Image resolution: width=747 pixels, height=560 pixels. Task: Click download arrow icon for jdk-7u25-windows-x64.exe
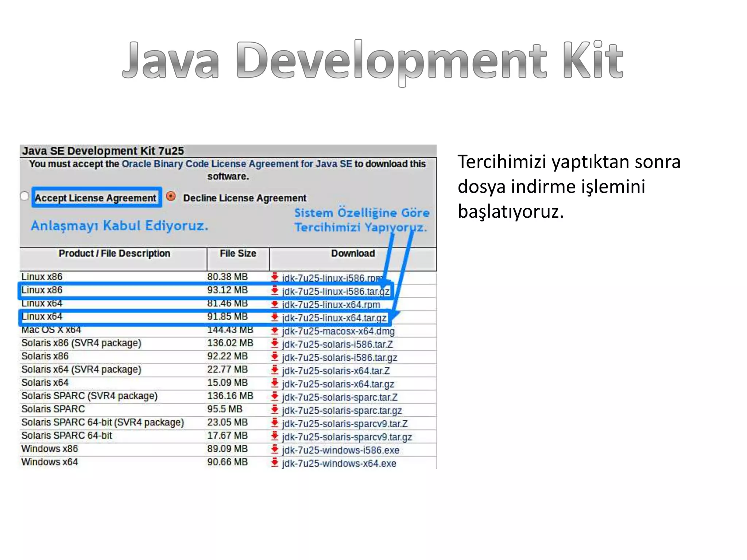click(x=275, y=463)
